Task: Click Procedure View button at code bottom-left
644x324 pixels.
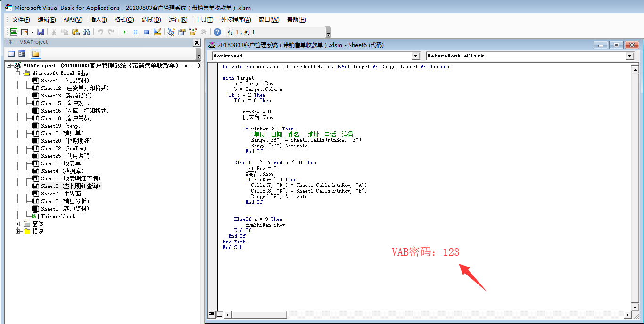Action: [x=212, y=314]
